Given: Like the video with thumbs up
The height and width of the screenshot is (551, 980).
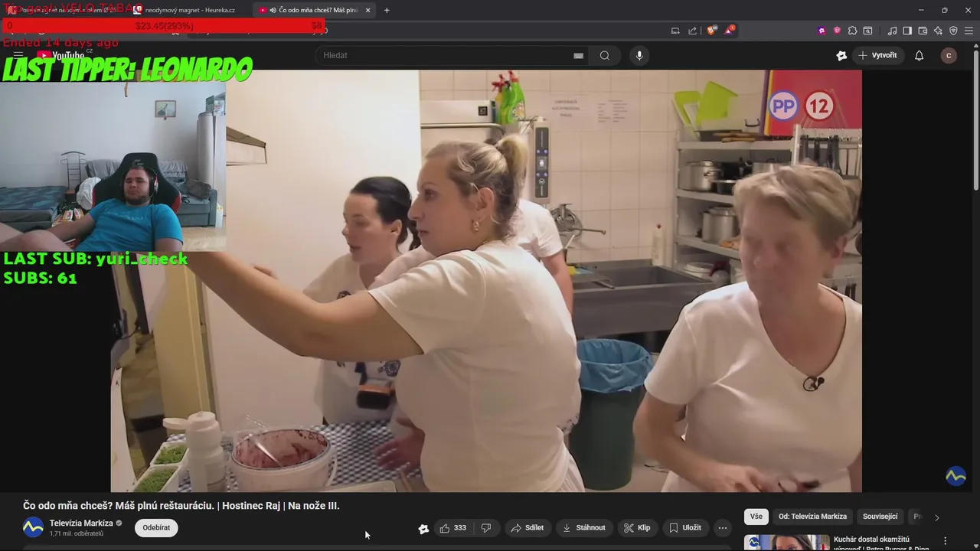Looking at the screenshot, I should click(453, 528).
